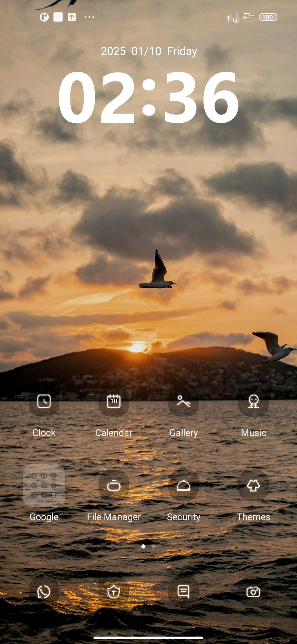The height and width of the screenshot is (644, 297).
Task: Launch the Security app
Action: (x=184, y=485)
